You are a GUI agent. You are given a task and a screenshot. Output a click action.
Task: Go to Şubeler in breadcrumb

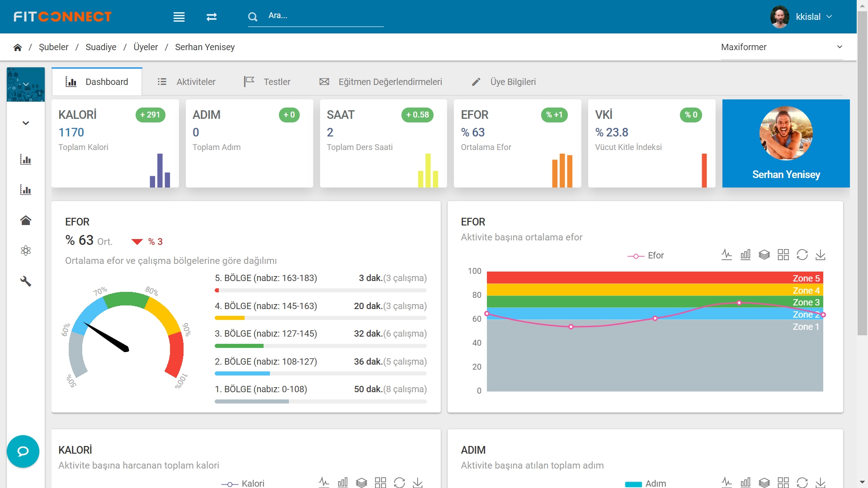coord(54,47)
